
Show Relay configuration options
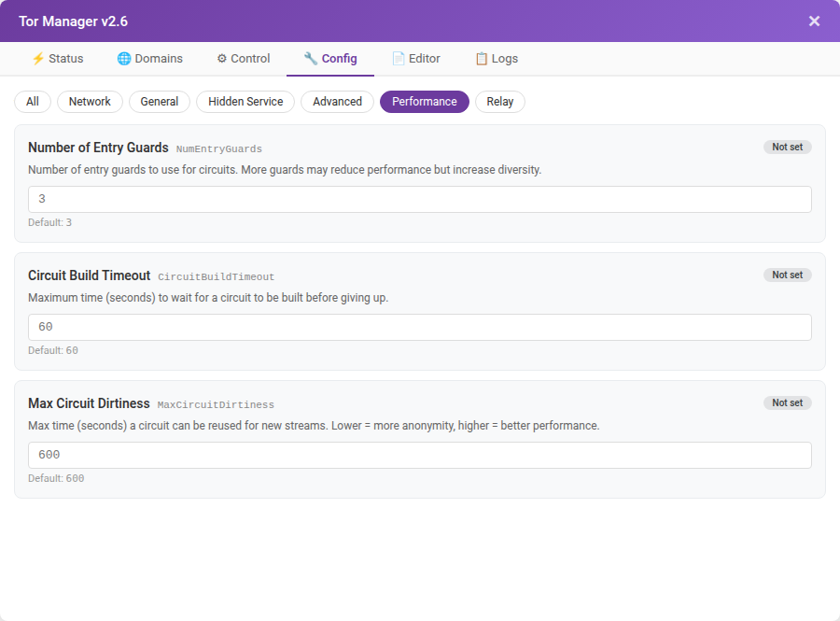500,102
